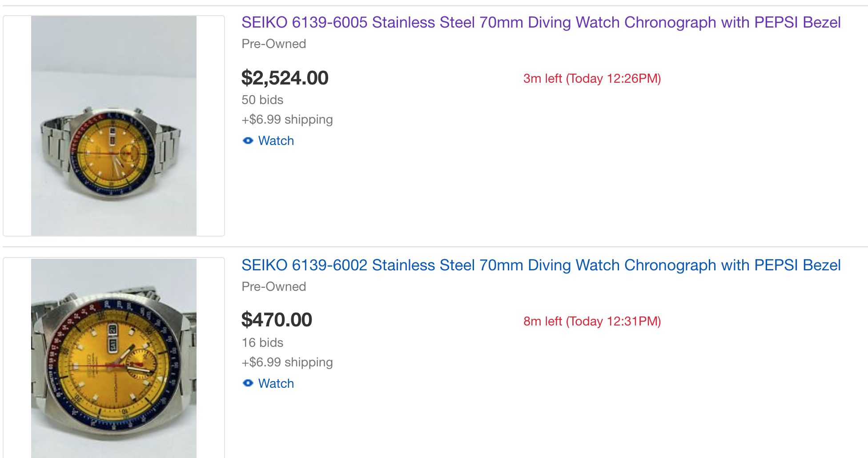Click the eye icon for the 6139-6002 listing

(x=248, y=383)
